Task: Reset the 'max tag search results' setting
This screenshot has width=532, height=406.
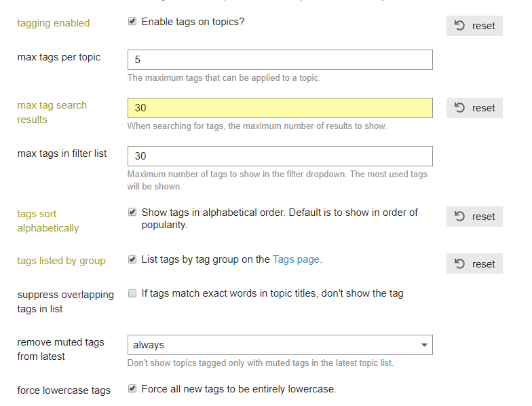Action: click(x=474, y=108)
